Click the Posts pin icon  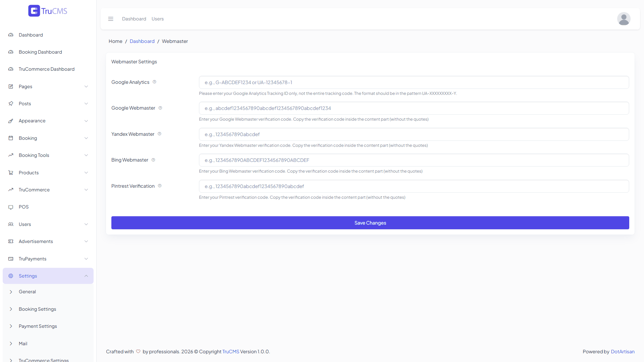(x=11, y=104)
